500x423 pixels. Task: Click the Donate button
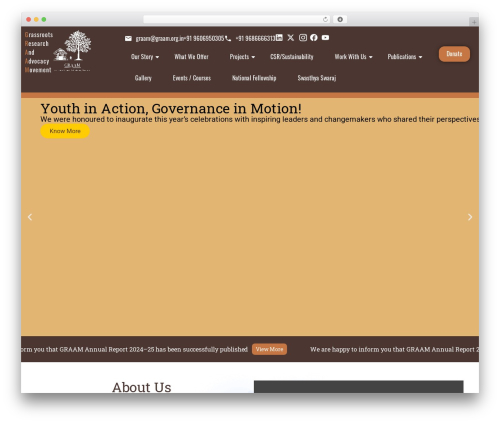tap(454, 54)
